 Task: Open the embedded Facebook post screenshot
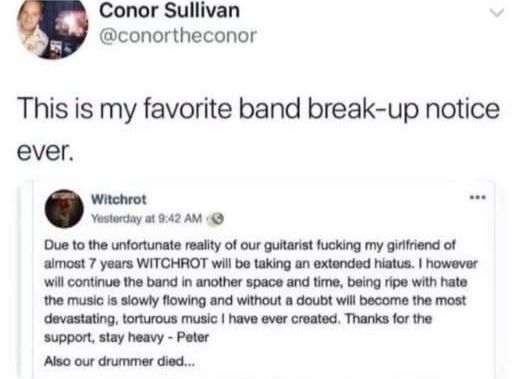[263, 279]
